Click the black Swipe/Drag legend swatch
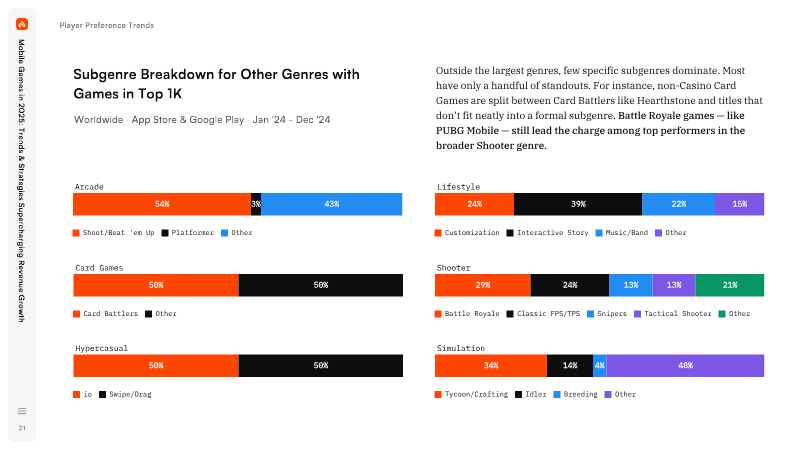Screen dimensions: 800x450 click(x=103, y=394)
